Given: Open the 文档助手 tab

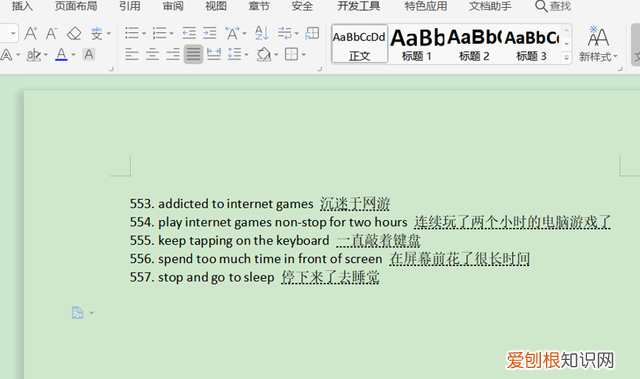Looking at the screenshot, I should click(490, 6).
